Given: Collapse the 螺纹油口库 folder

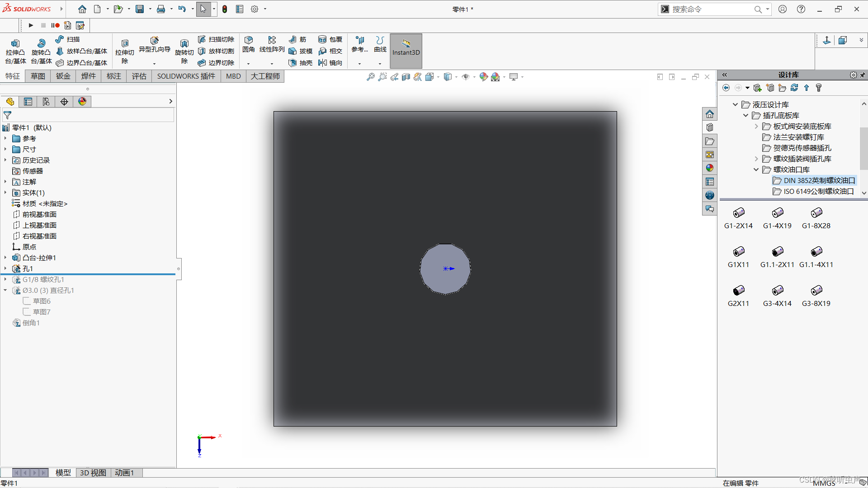Looking at the screenshot, I should pyautogui.click(x=756, y=170).
